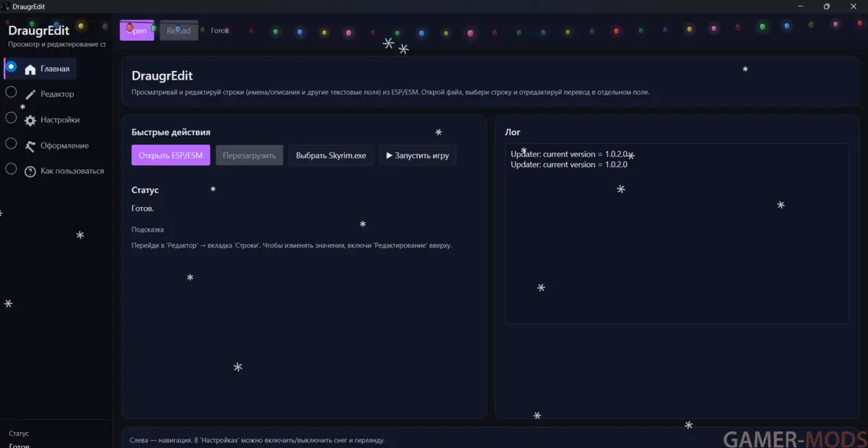The height and width of the screenshot is (448, 868).
Task: Click the gear icon beside Настройки
Action: (x=30, y=121)
